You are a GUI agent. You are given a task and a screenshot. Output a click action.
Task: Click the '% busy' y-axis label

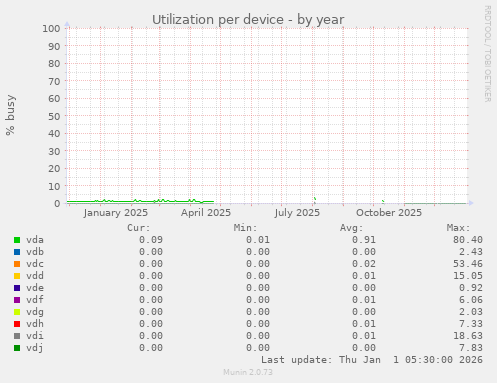(x=10, y=115)
